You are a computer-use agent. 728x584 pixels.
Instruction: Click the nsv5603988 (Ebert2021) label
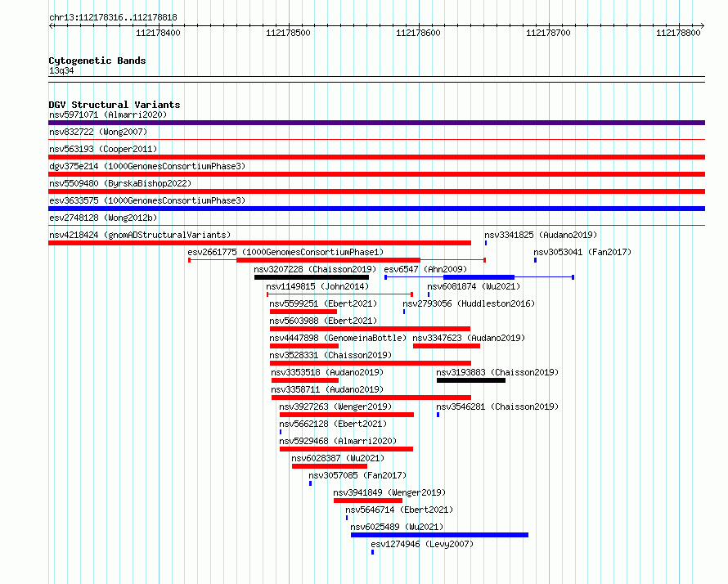click(323, 321)
